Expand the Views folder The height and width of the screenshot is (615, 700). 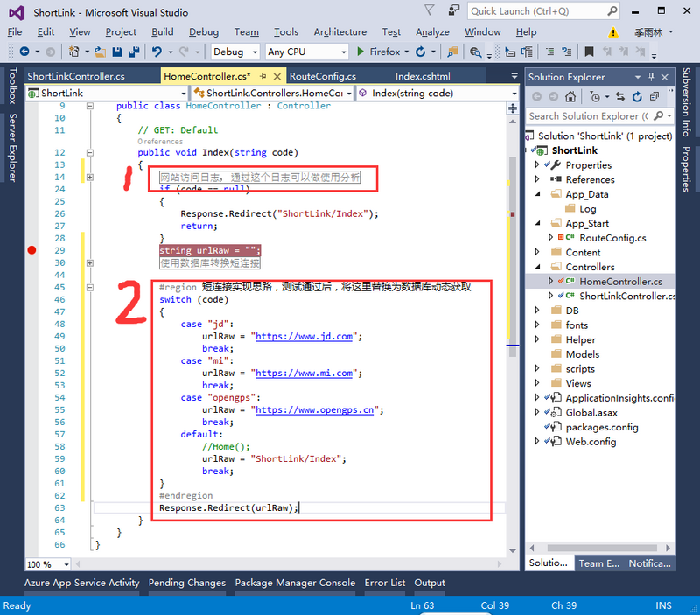click(x=537, y=383)
